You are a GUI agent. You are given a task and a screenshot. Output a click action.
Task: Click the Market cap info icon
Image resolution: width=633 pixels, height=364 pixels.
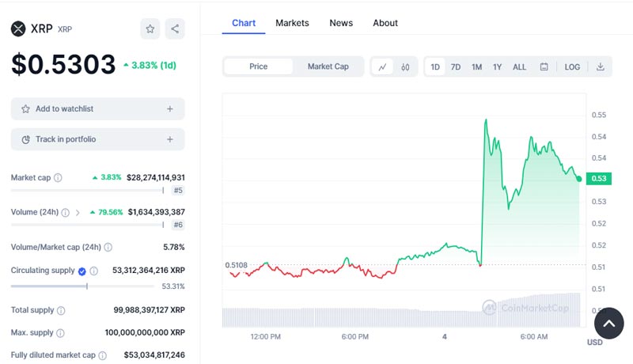tap(58, 177)
